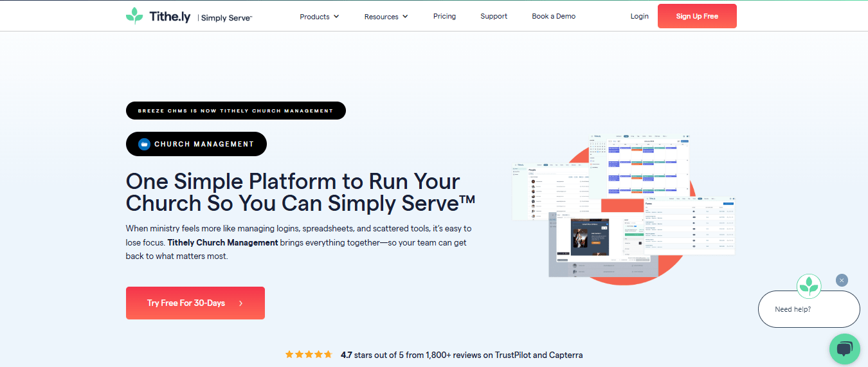Open the Products dropdown menu
868x367 pixels.
tap(320, 17)
